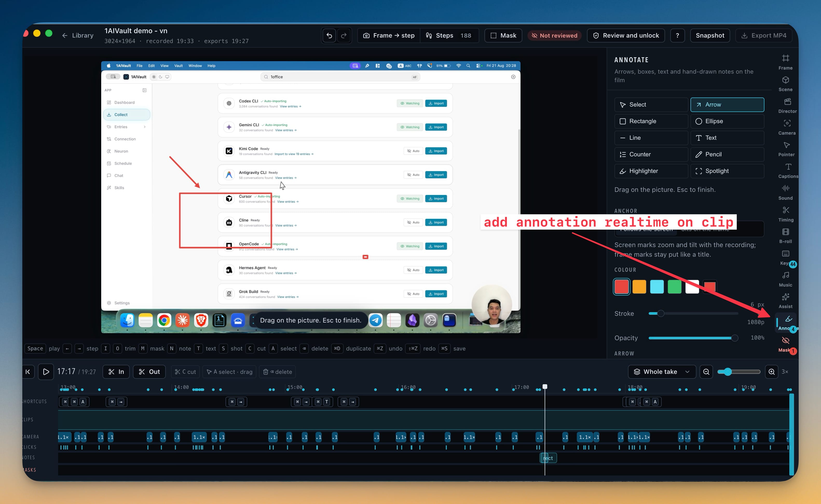The width and height of the screenshot is (821, 504).
Task: Undo the last edit
Action: (x=329, y=35)
